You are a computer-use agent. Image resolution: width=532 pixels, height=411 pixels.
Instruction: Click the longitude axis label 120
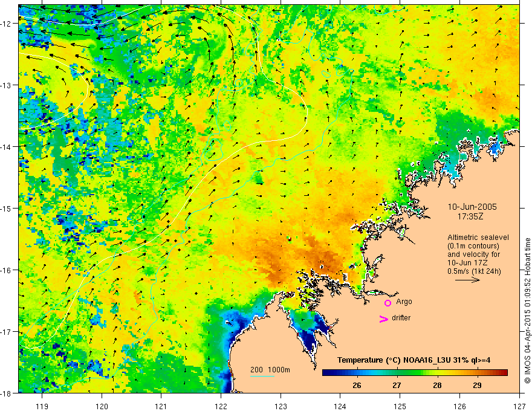pyautogui.click(x=102, y=406)
